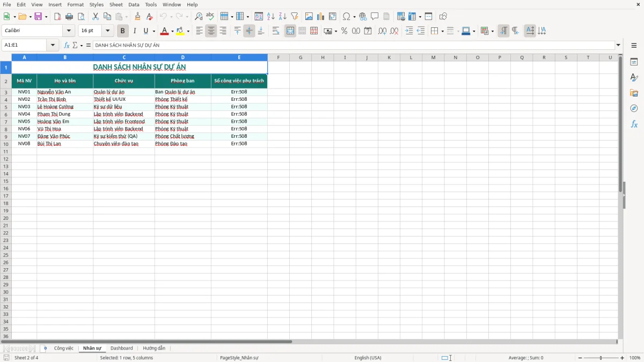This screenshot has width=644, height=362.
Task: Click inside the formula input line
Action: click(354, 45)
